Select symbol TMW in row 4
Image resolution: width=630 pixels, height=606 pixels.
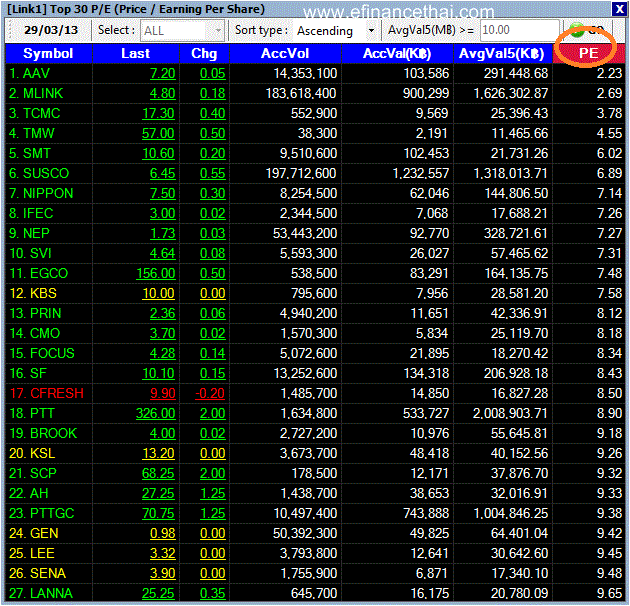[39, 133]
